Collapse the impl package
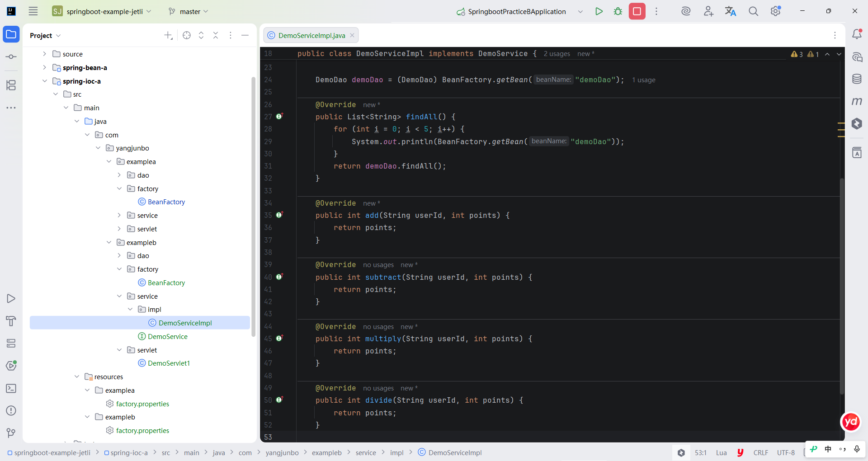The width and height of the screenshot is (868, 461). 130,309
